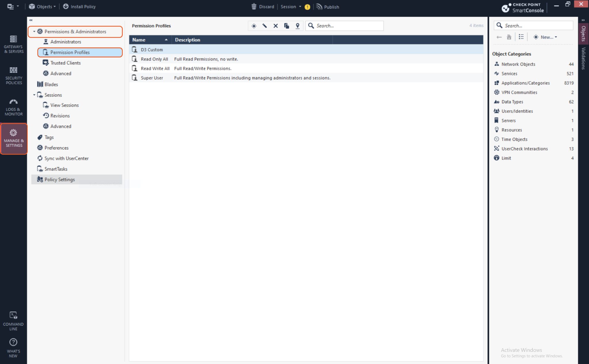Click the Edit pencil icon in toolbar
The image size is (589, 364).
click(265, 26)
